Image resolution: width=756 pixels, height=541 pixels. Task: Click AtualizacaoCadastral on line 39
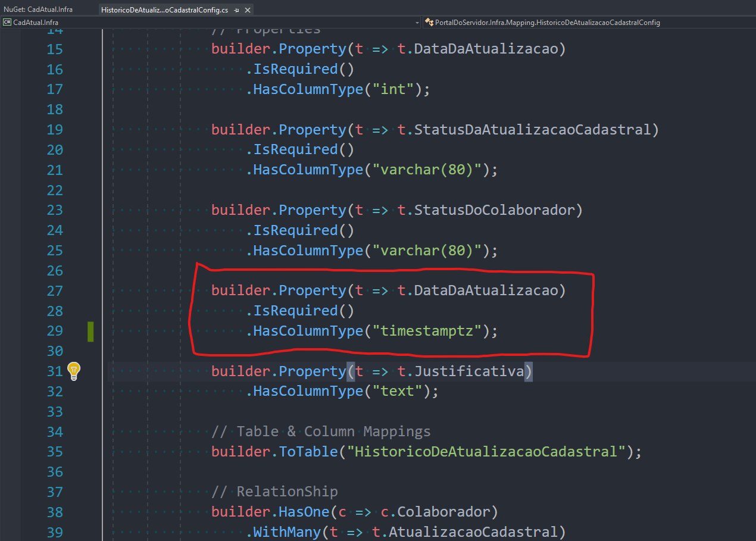click(x=473, y=532)
